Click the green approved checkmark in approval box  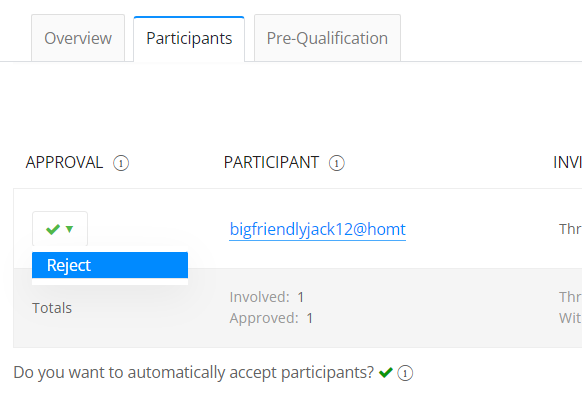pos(53,229)
